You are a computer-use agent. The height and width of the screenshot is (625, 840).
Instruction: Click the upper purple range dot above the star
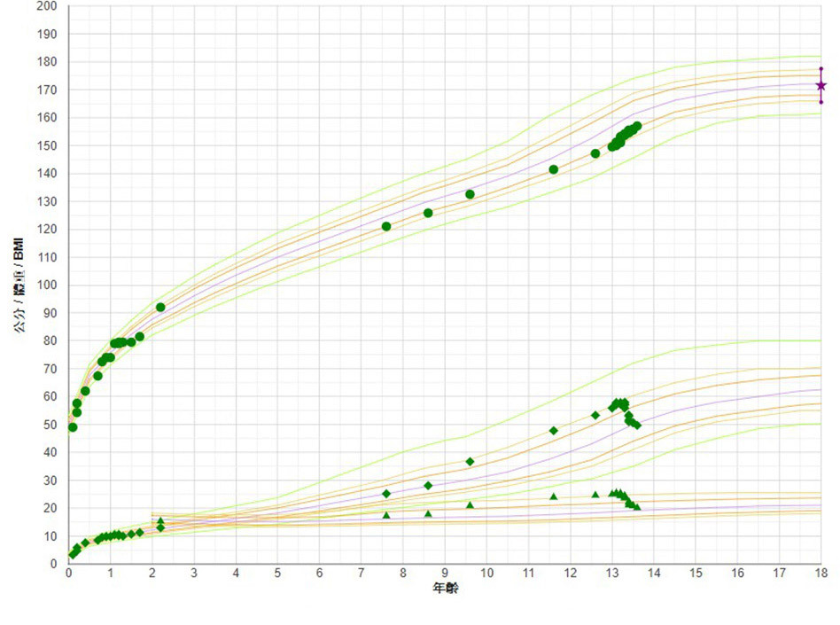821,68
